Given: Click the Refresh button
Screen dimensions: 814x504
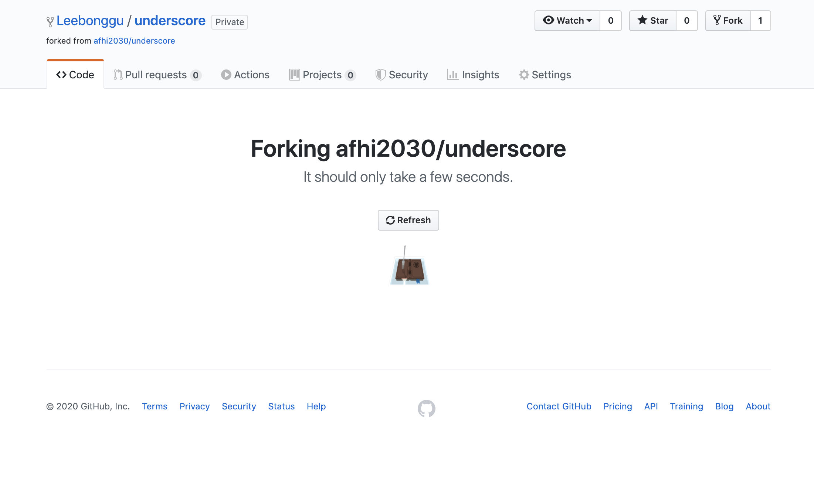Looking at the screenshot, I should coord(408,220).
